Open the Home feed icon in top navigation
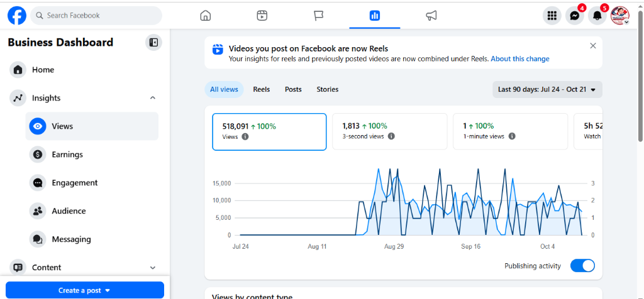 point(206,16)
